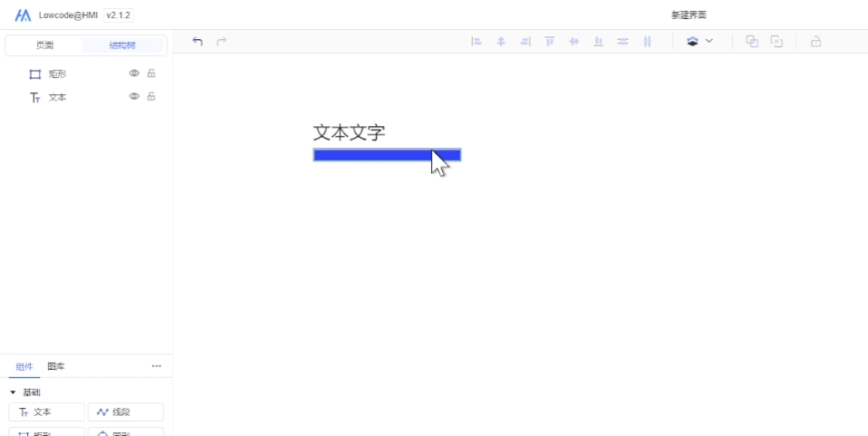Select the 文本 item in structure tree
868x436 pixels.
pos(58,97)
